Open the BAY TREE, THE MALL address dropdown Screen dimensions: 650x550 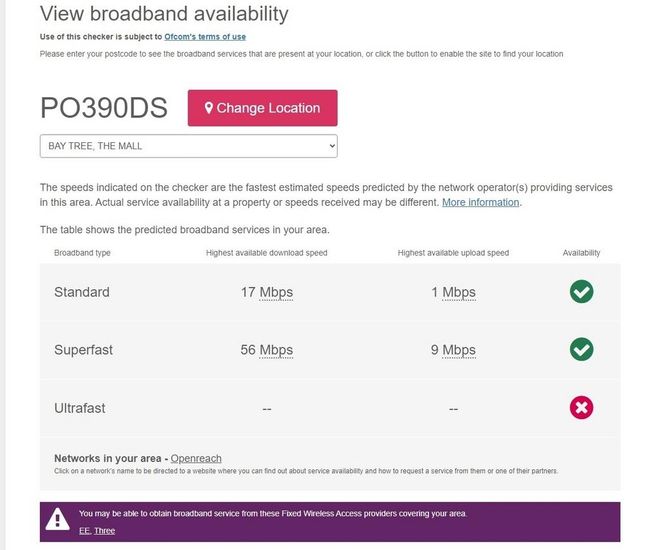pos(188,146)
